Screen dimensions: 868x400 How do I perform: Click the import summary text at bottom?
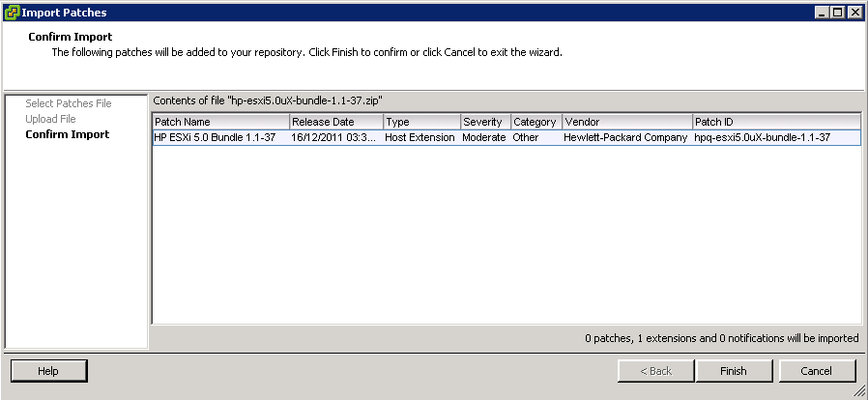coord(722,337)
